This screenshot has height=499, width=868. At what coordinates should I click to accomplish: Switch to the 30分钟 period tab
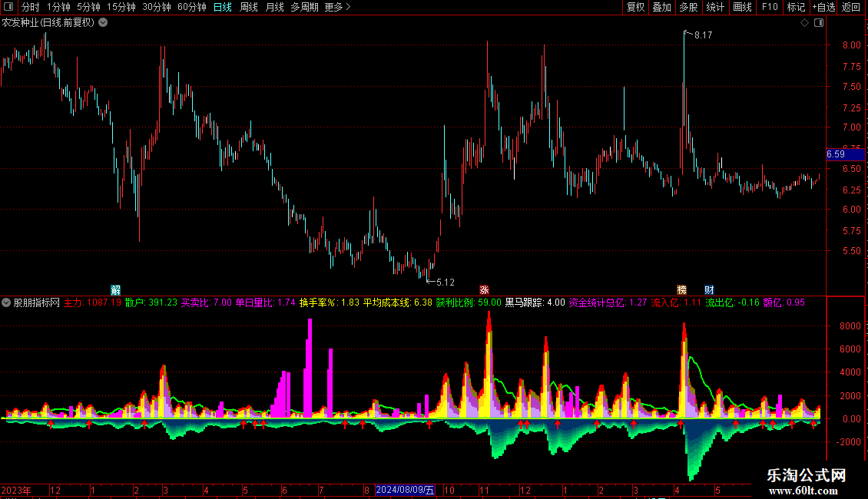157,7
